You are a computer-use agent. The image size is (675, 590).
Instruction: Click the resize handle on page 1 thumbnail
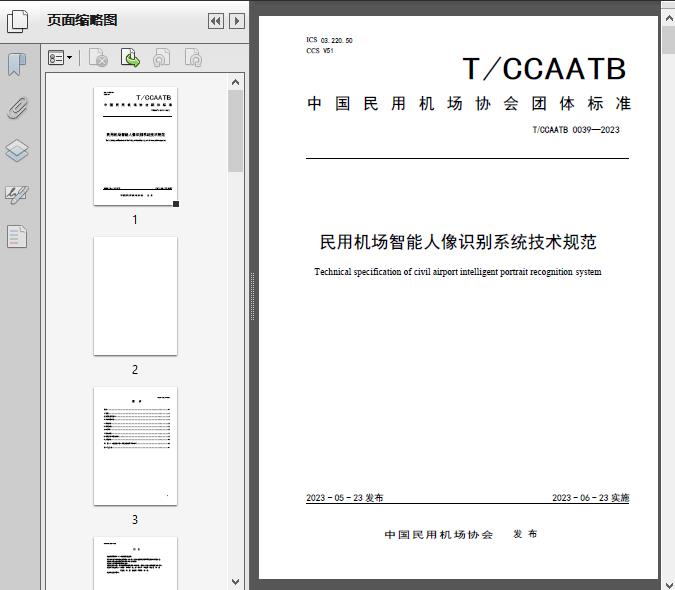click(176, 204)
